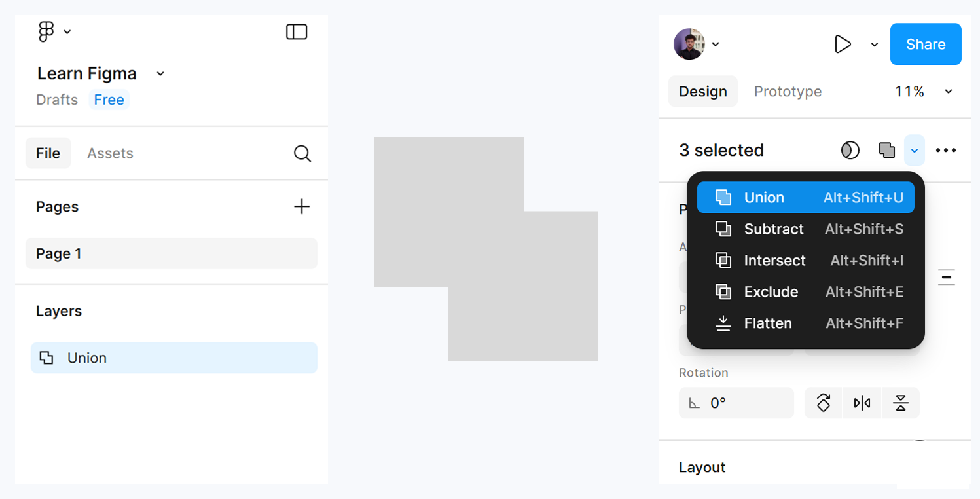Open the 11% zoom level dropdown
The image size is (980, 499).
click(x=948, y=92)
